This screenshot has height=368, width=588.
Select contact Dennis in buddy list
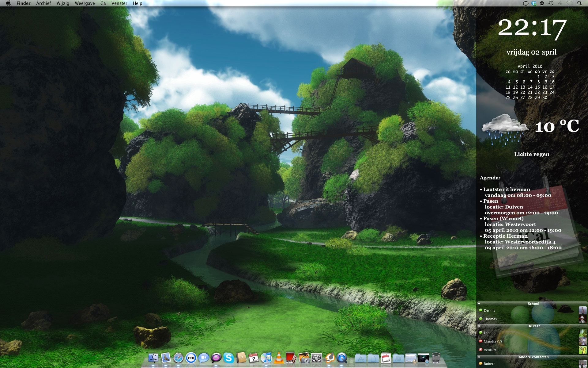click(489, 310)
